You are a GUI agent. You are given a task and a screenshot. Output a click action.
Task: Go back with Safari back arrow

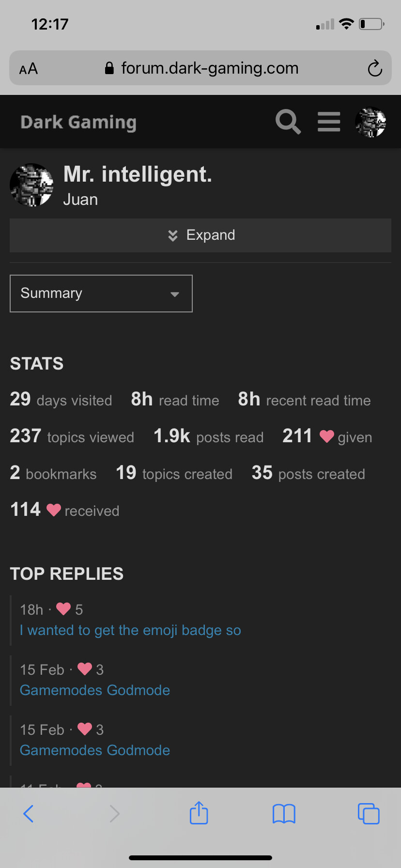tap(29, 813)
